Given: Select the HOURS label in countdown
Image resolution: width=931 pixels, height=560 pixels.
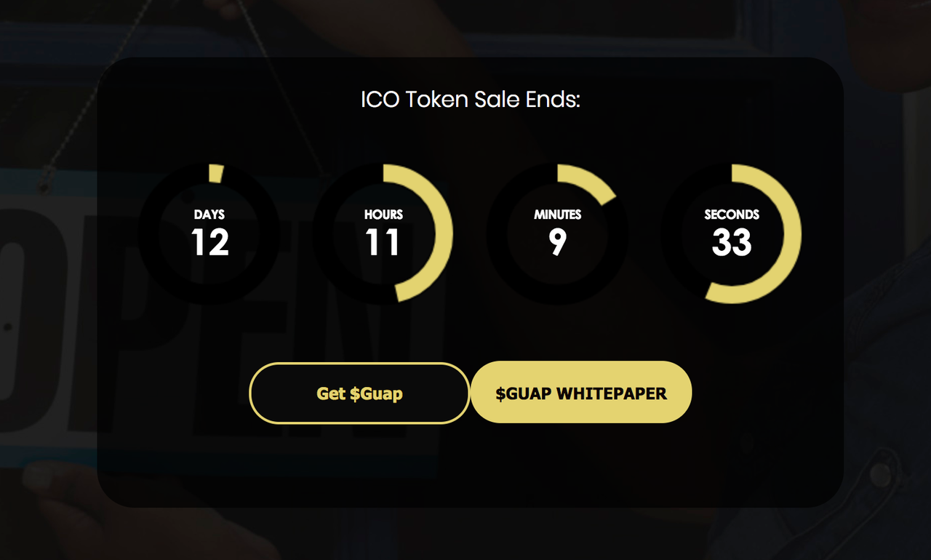Looking at the screenshot, I should click(x=383, y=215).
